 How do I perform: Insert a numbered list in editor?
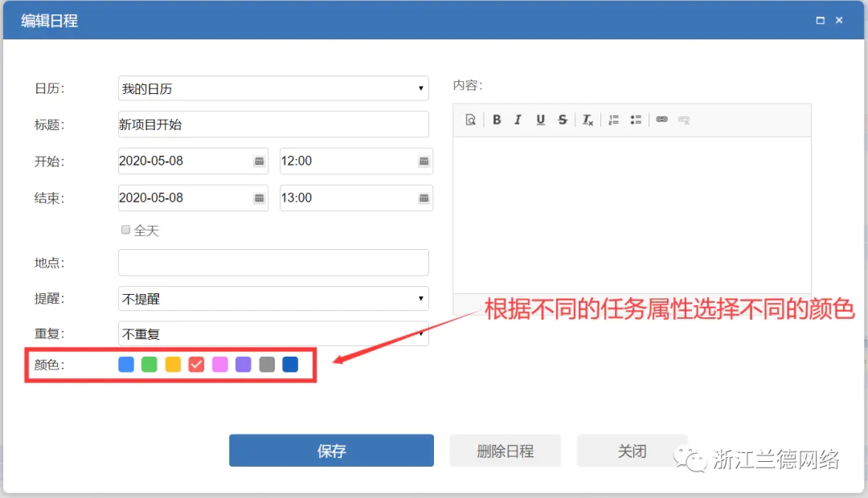coord(613,120)
